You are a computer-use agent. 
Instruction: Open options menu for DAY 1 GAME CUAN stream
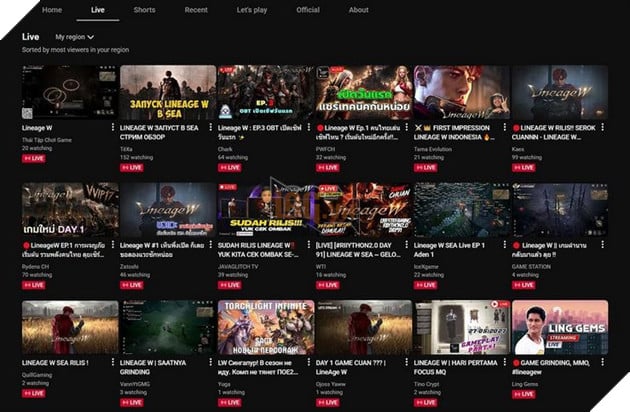coord(407,362)
